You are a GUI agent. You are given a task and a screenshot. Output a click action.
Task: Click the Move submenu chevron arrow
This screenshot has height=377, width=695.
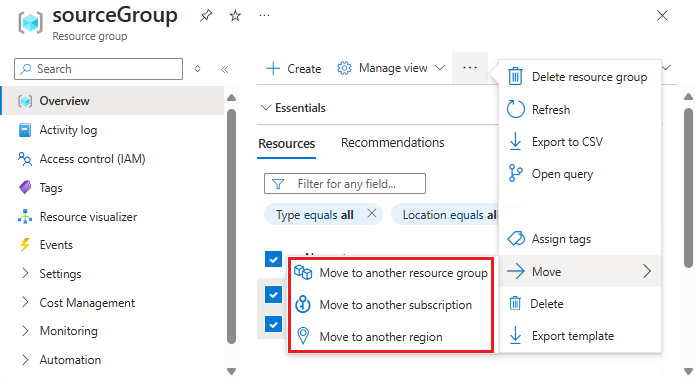647,271
